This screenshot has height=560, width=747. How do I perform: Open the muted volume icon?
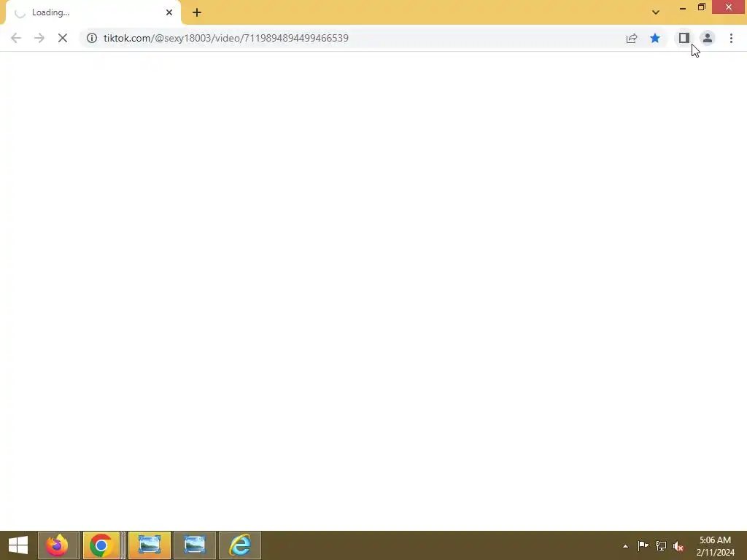click(x=678, y=546)
